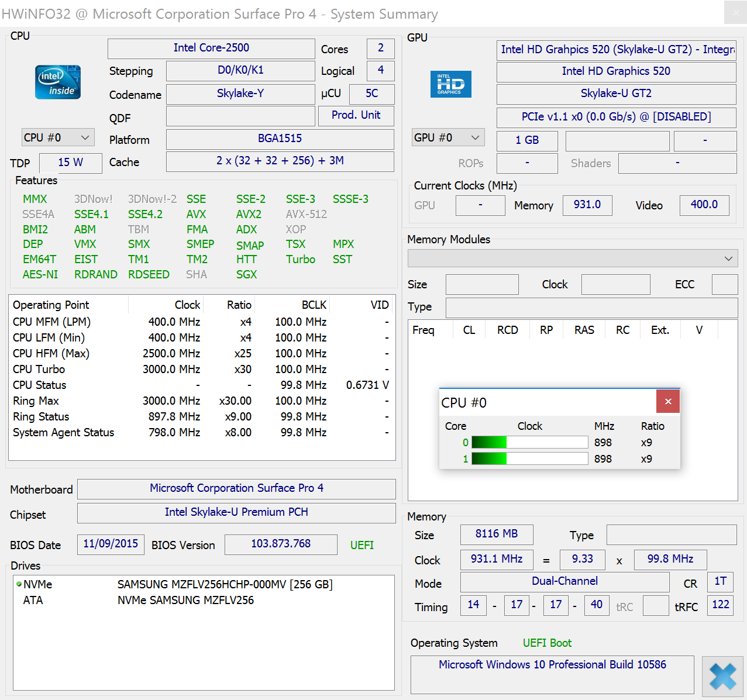Click the RAS column header in memory table
The image size is (747, 700).
[x=584, y=330]
